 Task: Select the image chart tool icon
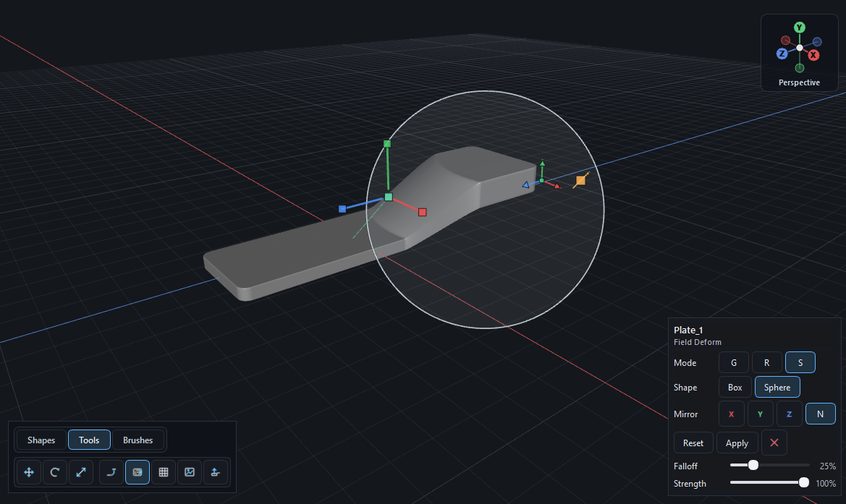tap(190, 472)
